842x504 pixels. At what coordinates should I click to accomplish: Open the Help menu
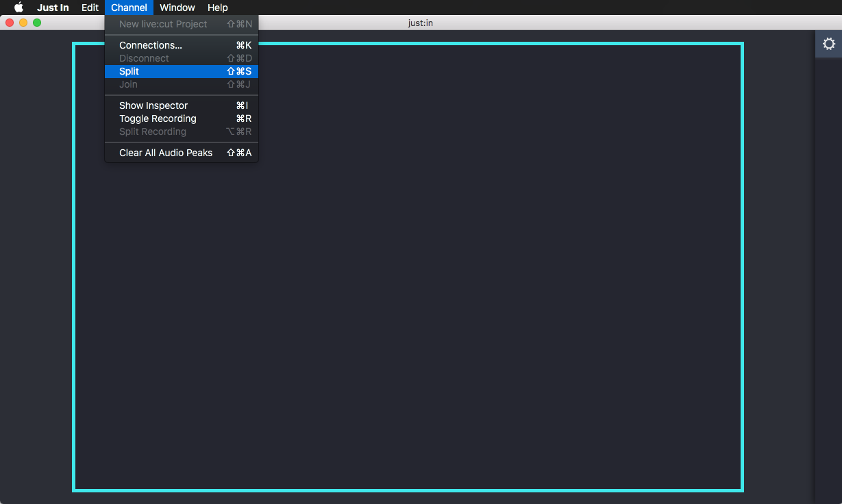point(217,8)
